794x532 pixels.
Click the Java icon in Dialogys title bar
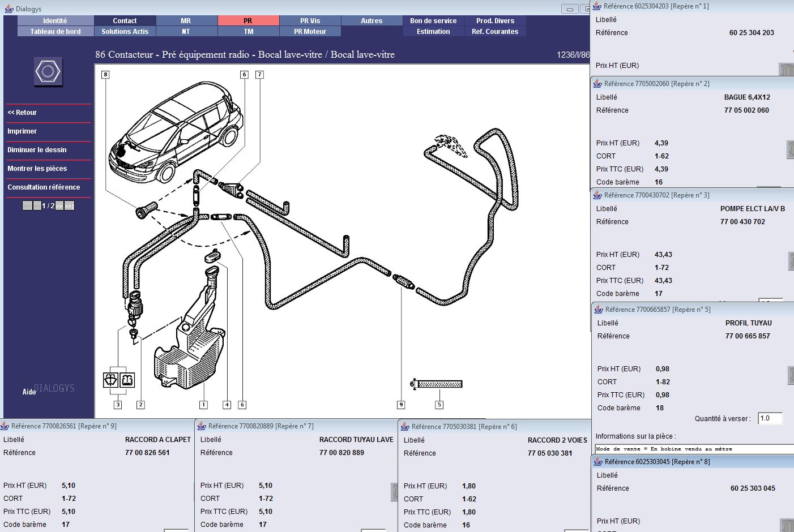9,8
